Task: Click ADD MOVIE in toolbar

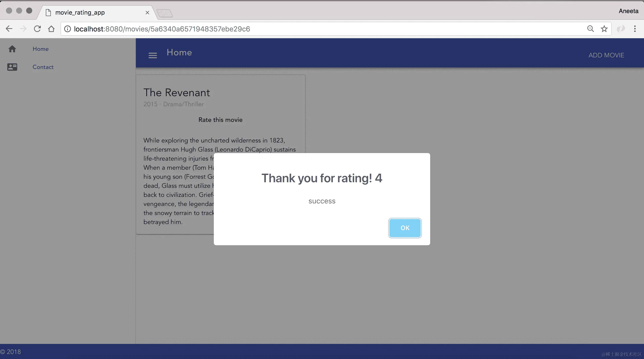Action: pos(606,55)
